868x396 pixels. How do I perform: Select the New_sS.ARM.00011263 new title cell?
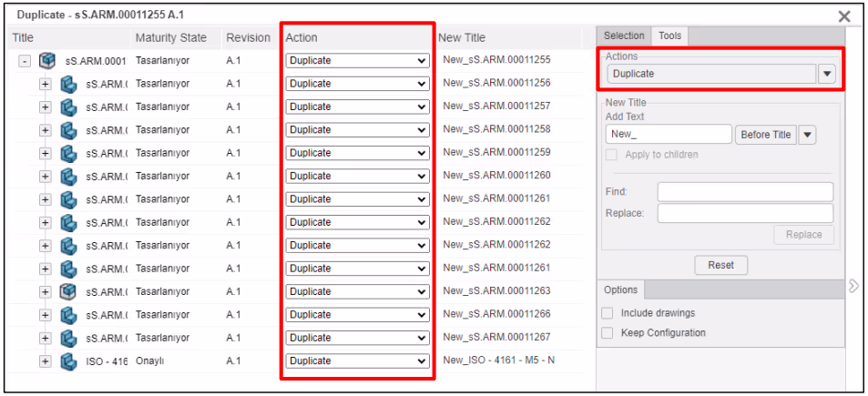496,290
